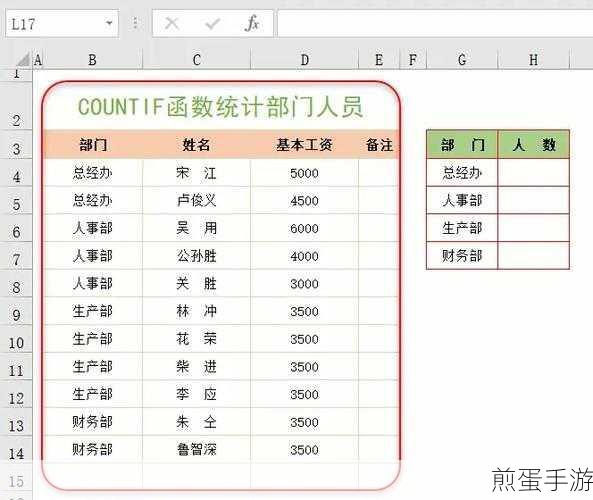The height and width of the screenshot is (500, 593).
Task: Click the salary cell 5000
Action: click(x=304, y=173)
